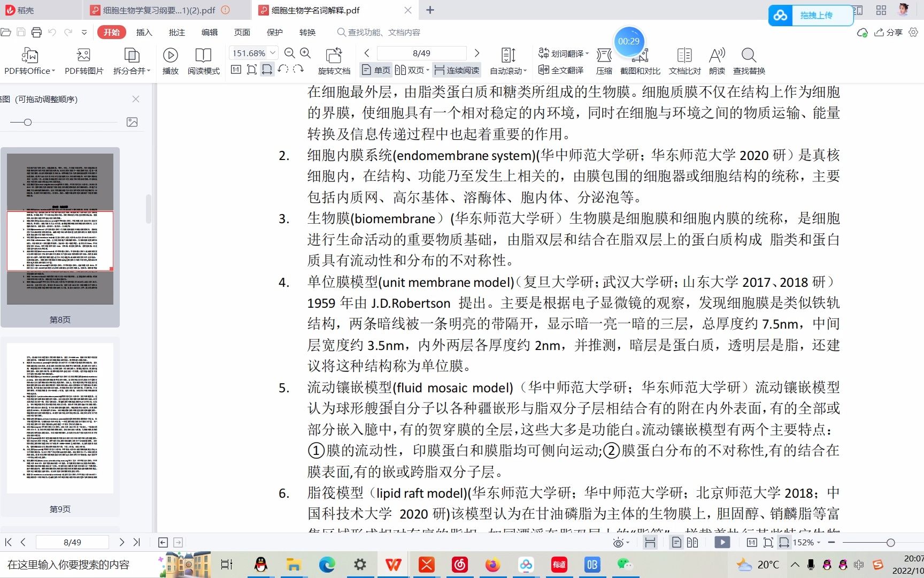Select the 第9页 page thumbnail
This screenshot has height=578, width=924.
(x=60, y=417)
